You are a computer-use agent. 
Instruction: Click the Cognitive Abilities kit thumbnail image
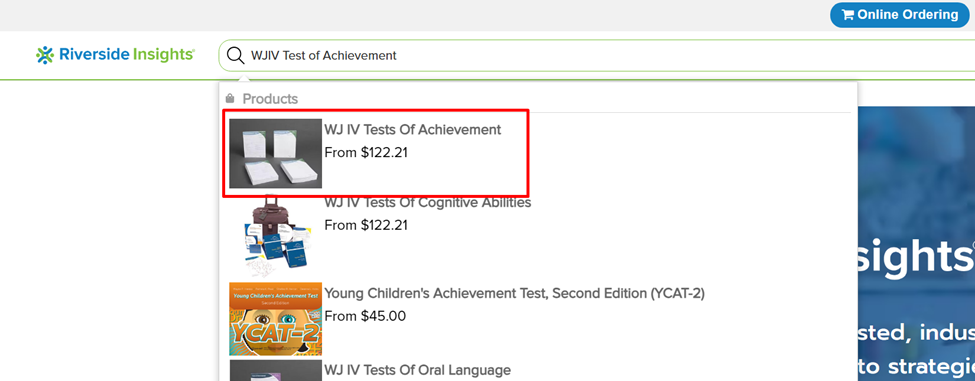[x=275, y=237]
